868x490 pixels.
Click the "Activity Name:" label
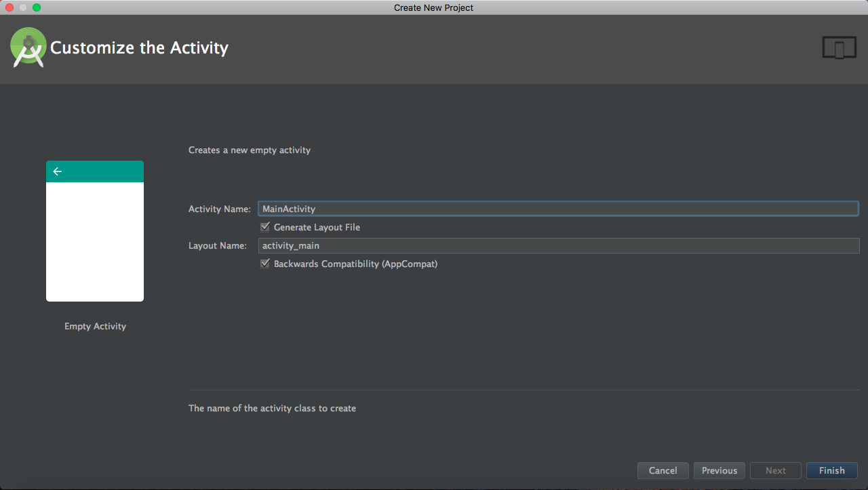click(220, 209)
